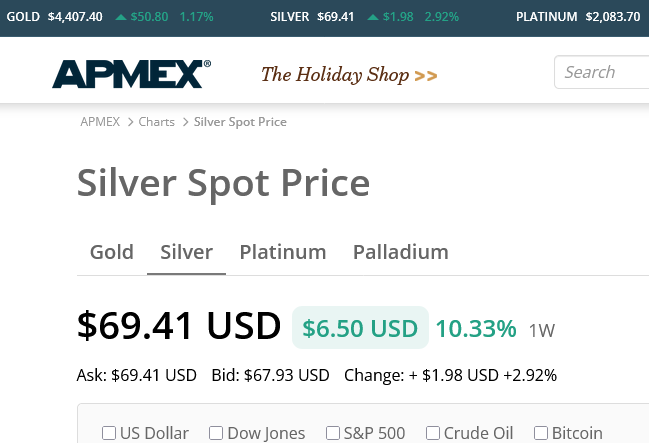Click the Holiday Shop orange arrows
The image size is (649, 443).
(x=426, y=75)
